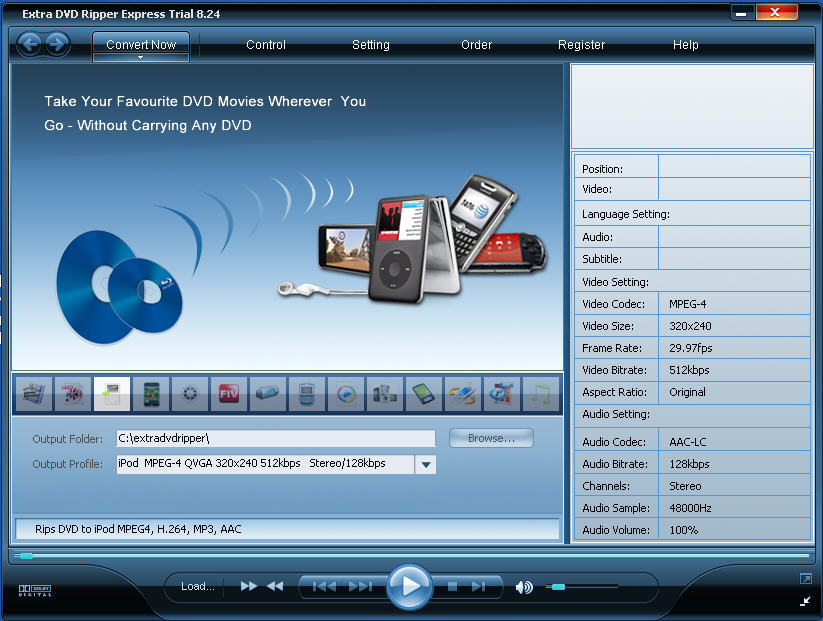Click the Browse... button
823x621 pixels.
[x=491, y=438]
